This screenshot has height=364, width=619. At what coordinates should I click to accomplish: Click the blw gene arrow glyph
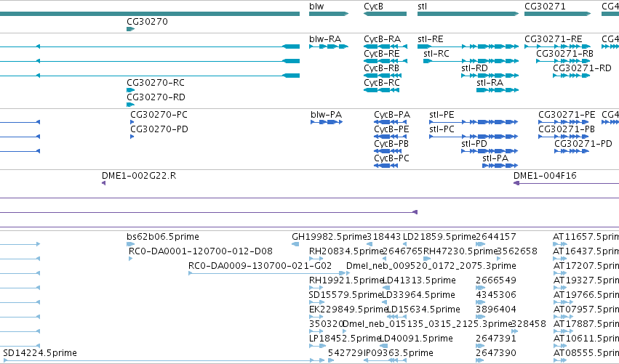[329, 14]
